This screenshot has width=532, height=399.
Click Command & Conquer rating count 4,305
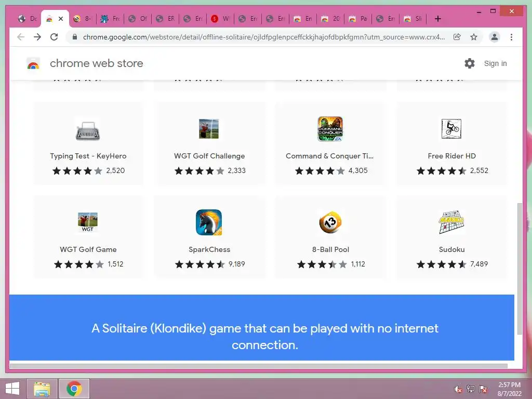(358, 170)
